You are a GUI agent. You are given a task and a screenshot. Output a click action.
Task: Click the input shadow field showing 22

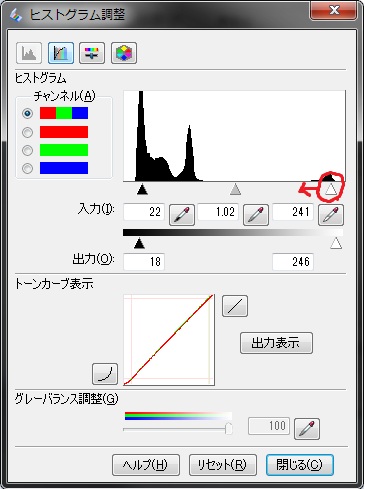(144, 212)
